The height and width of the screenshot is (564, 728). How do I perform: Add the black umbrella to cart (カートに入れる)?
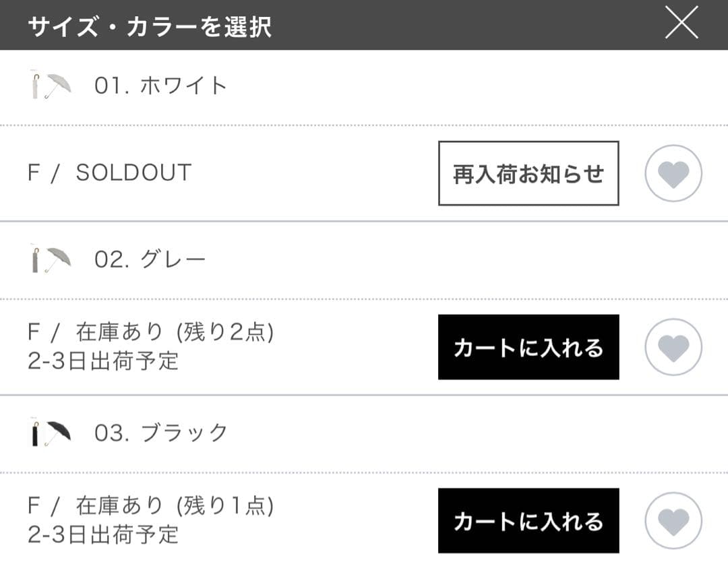(528, 521)
